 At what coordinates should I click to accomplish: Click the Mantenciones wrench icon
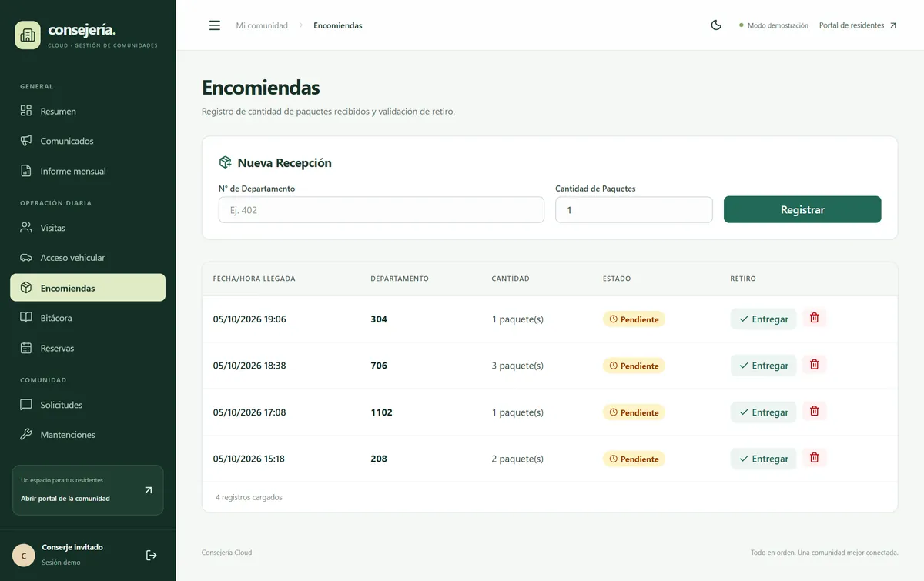click(x=26, y=435)
